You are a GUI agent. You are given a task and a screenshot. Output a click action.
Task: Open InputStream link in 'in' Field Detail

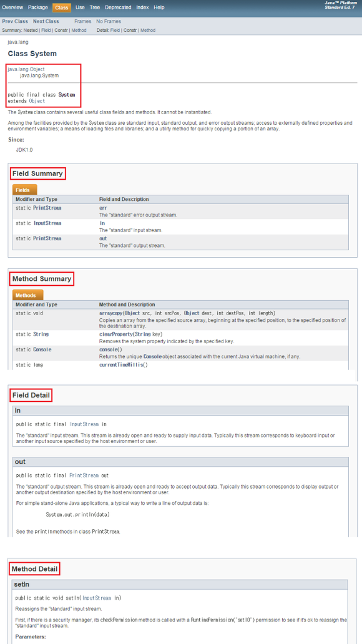pos(85,424)
